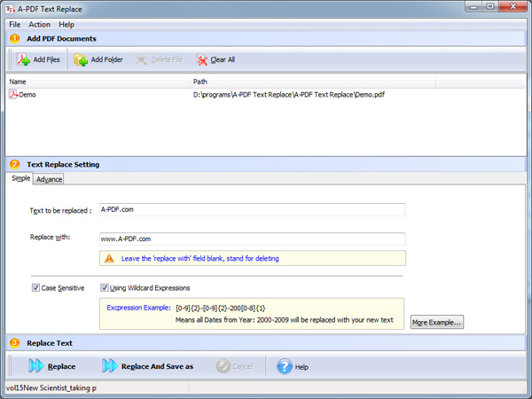Click the step 3 orange number badge
532x399 pixels.
pos(14,343)
